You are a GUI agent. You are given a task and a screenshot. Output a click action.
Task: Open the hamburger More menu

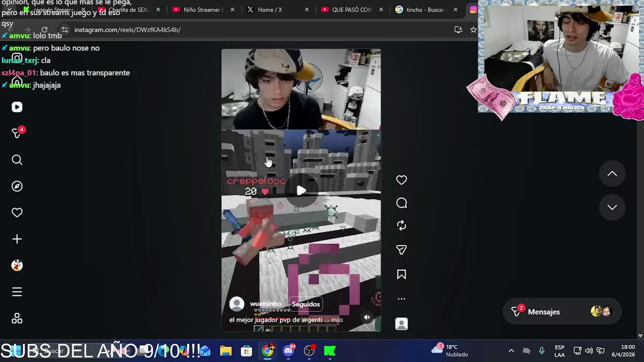click(17, 292)
